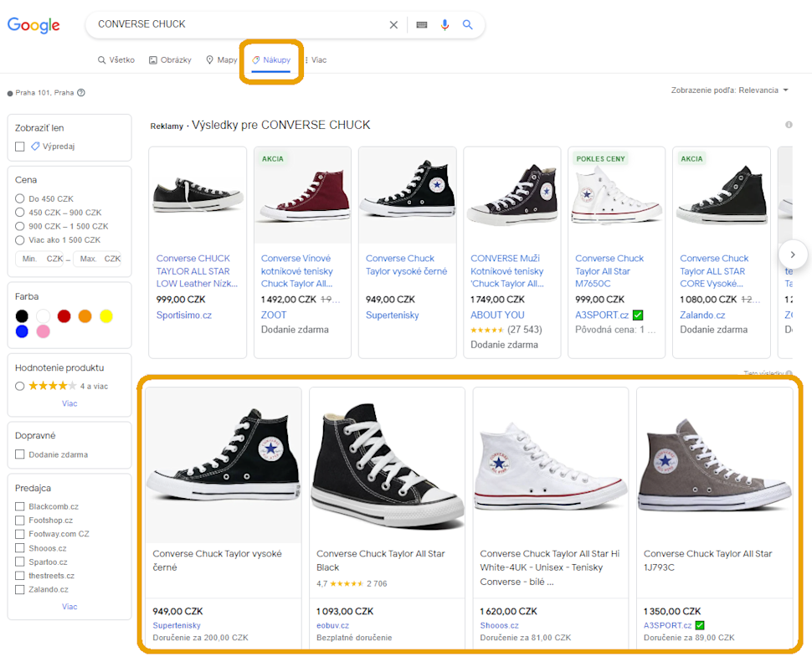The height and width of the screenshot is (657, 812).
Task: Check the Footway.com CZ seller
Action: (20, 534)
